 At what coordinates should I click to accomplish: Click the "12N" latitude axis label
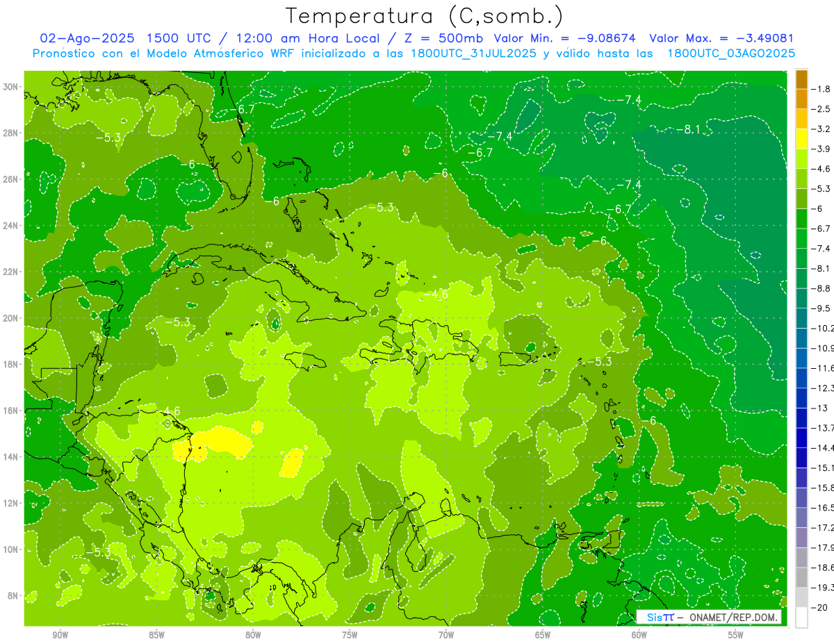pos(10,503)
